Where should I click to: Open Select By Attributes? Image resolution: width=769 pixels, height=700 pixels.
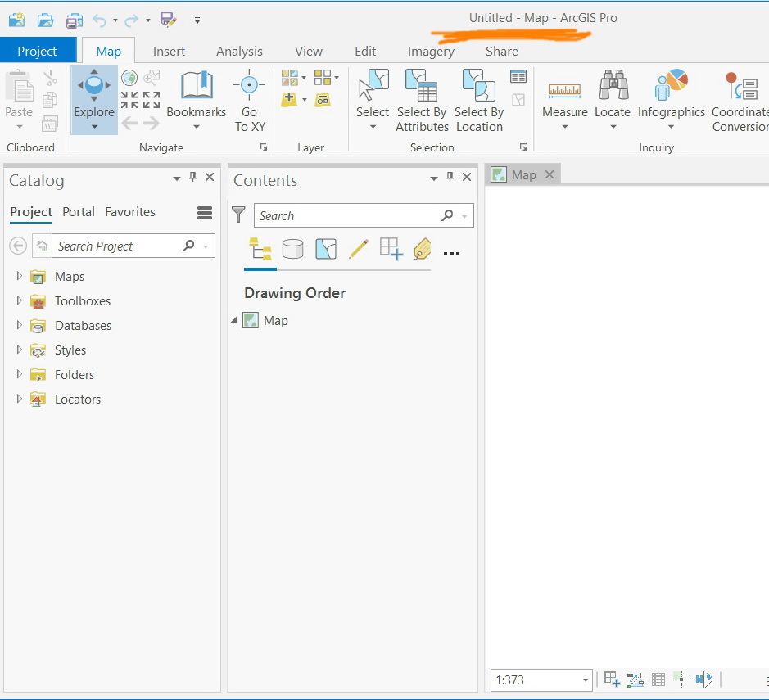click(422, 101)
